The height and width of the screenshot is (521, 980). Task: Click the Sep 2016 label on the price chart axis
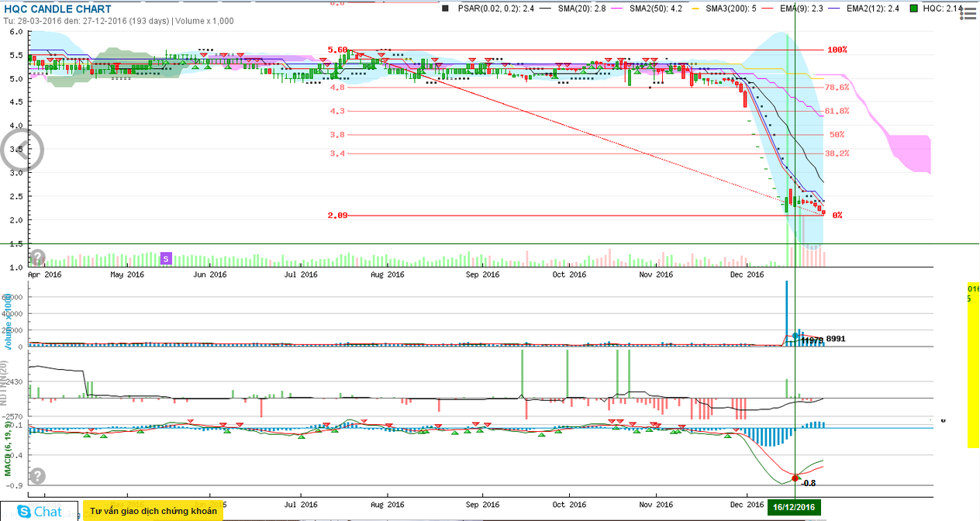coord(481,274)
